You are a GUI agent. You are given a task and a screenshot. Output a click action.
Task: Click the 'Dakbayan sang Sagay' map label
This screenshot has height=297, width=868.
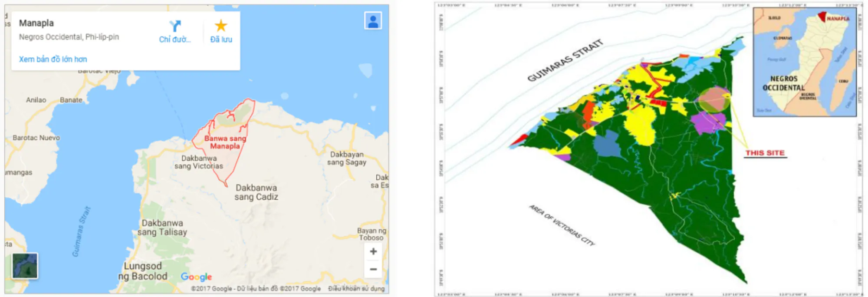pos(347,158)
